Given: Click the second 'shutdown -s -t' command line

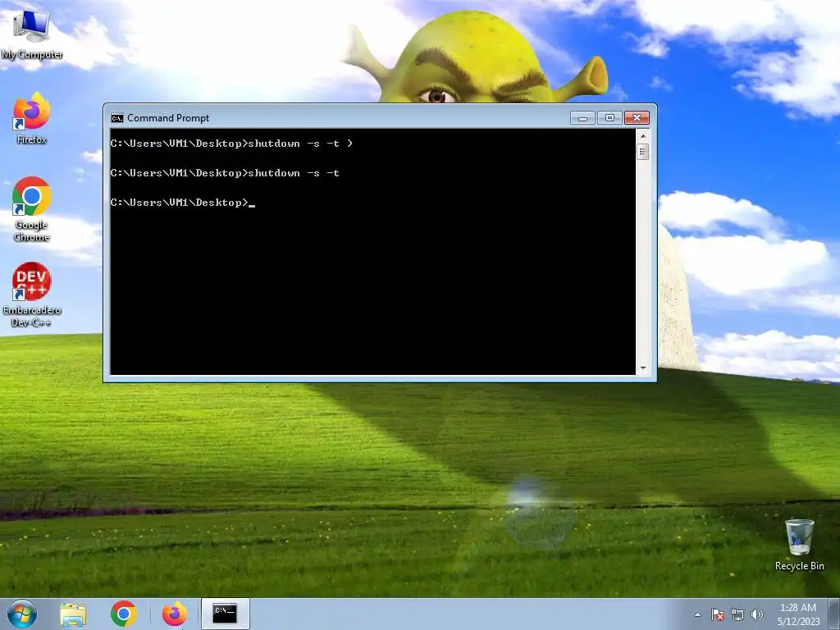Looking at the screenshot, I should point(225,173).
